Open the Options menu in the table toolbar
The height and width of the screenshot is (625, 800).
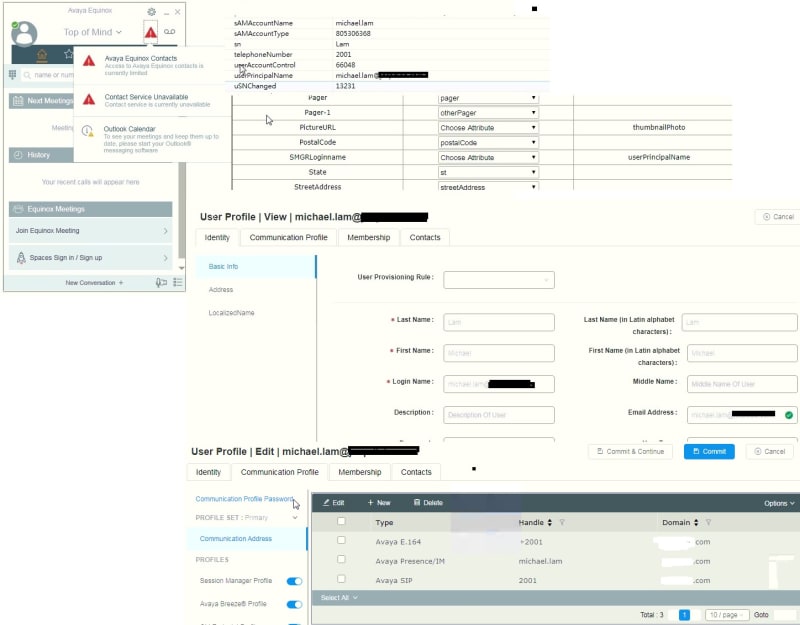[779, 503]
